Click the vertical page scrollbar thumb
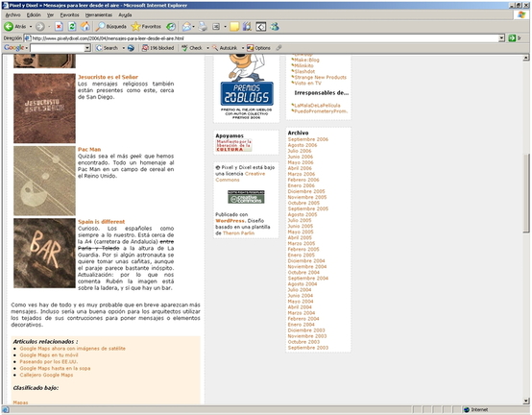The width and height of the screenshot is (532, 415). (x=526, y=193)
